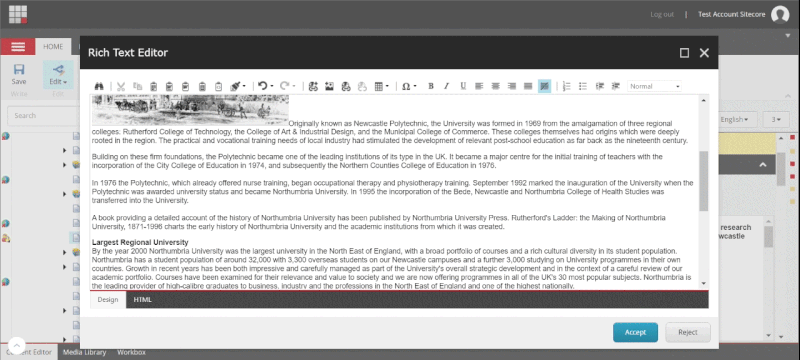Toggle underline formatting
This screenshot has height=360, width=800.
[x=463, y=86]
